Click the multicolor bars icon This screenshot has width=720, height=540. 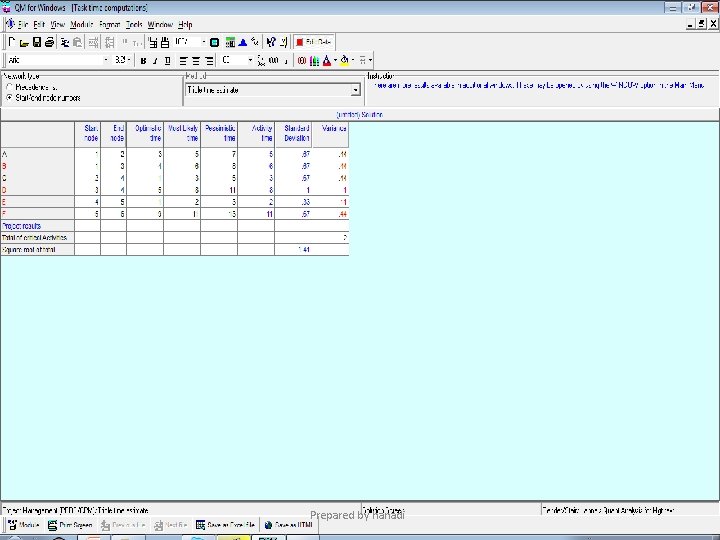click(x=315, y=60)
